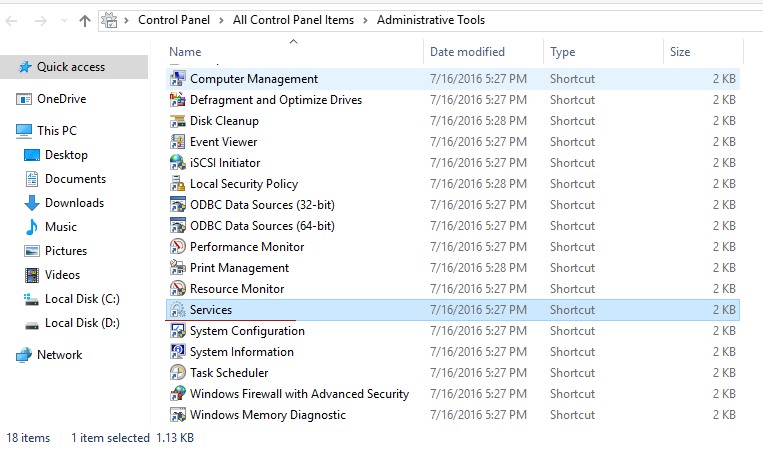Viewport: 763px width, 449px height.
Task: Click Shortcut type of Performance Monitor row
Action: [x=572, y=247]
